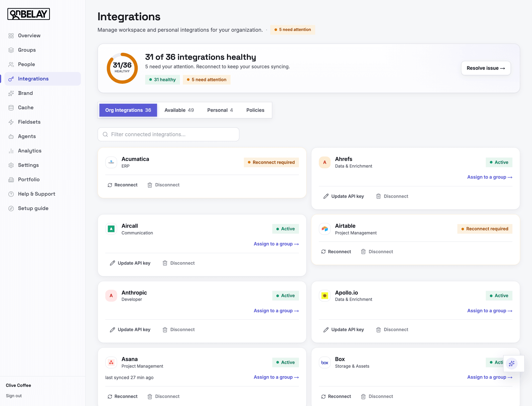This screenshot has width=532, height=406.
Task: Click the Analytics bar chart icon
Action: (x=11, y=151)
